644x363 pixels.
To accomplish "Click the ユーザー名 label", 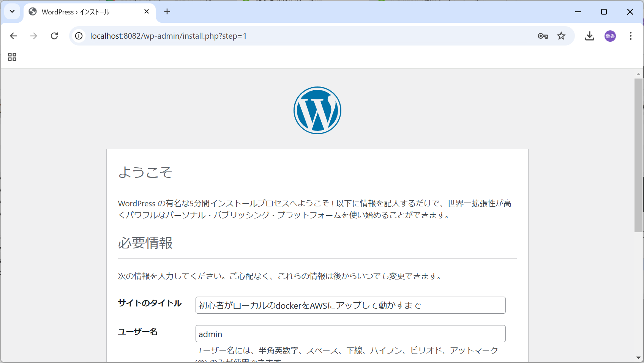I will pos(138,332).
